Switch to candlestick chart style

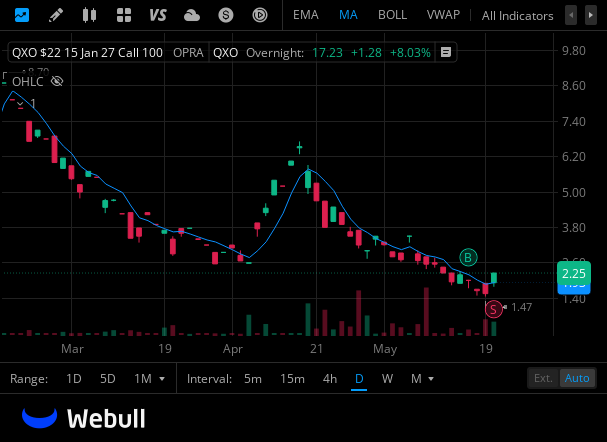coord(89,15)
